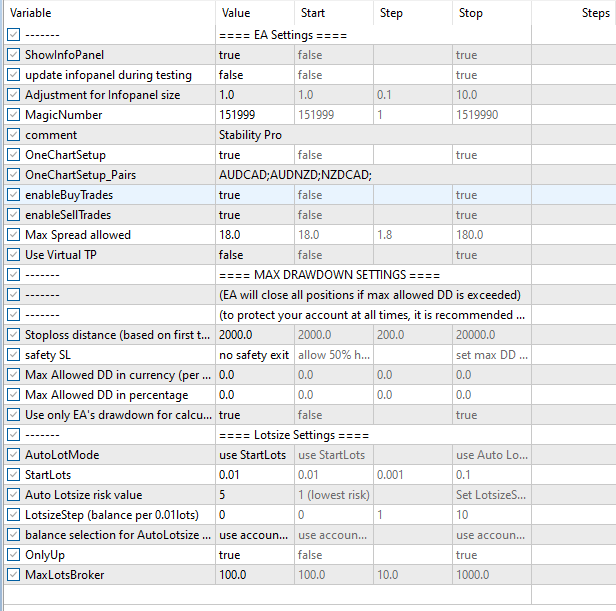Click safety SL Start cell 'allow 50% h...'
The height and width of the screenshot is (611, 616).
point(334,355)
